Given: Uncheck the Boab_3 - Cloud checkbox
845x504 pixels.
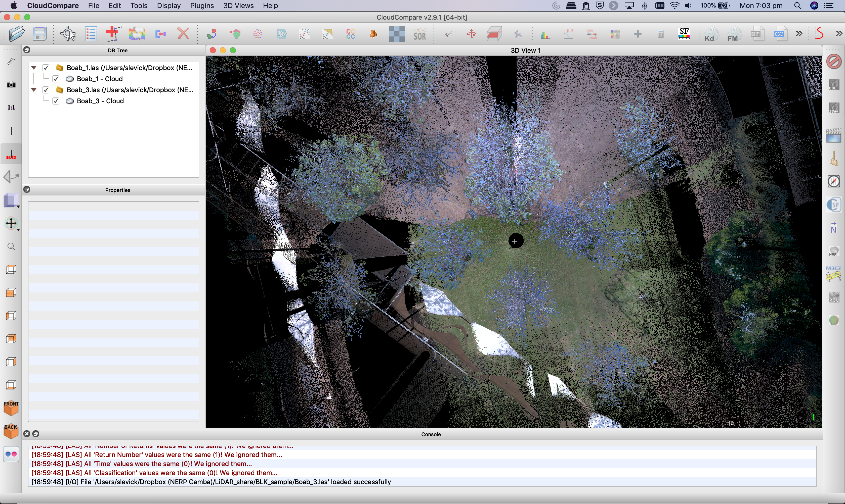Looking at the screenshot, I should point(56,101).
